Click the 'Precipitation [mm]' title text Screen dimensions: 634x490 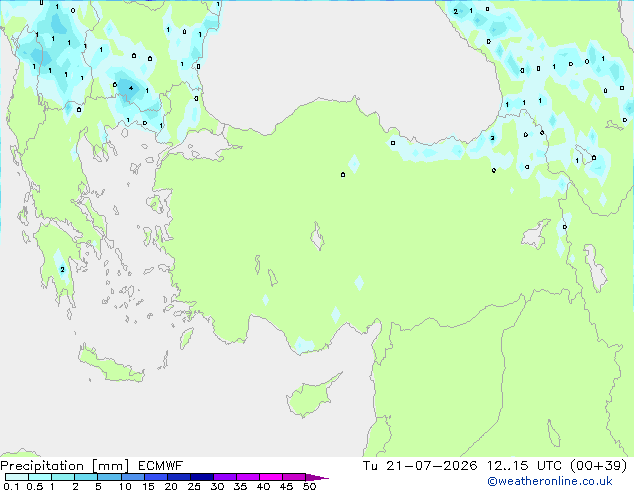[65, 466]
